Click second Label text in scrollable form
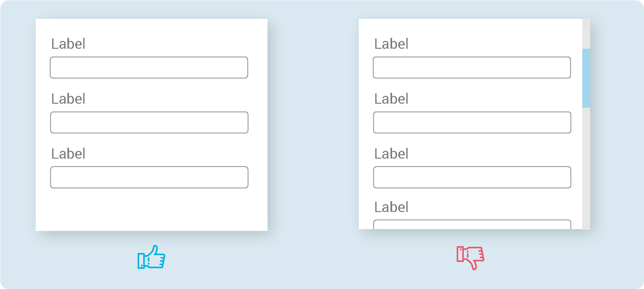 coord(391,99)
